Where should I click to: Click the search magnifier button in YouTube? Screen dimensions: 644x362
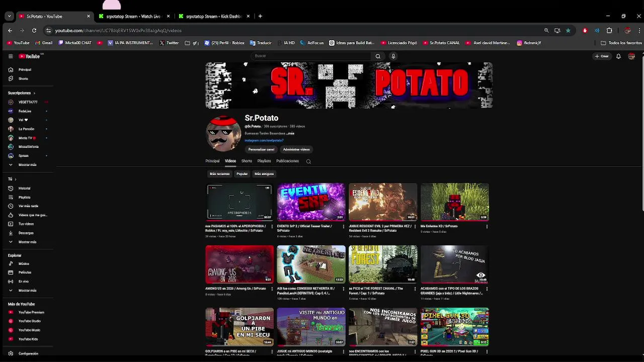click(x=378, y=56)
